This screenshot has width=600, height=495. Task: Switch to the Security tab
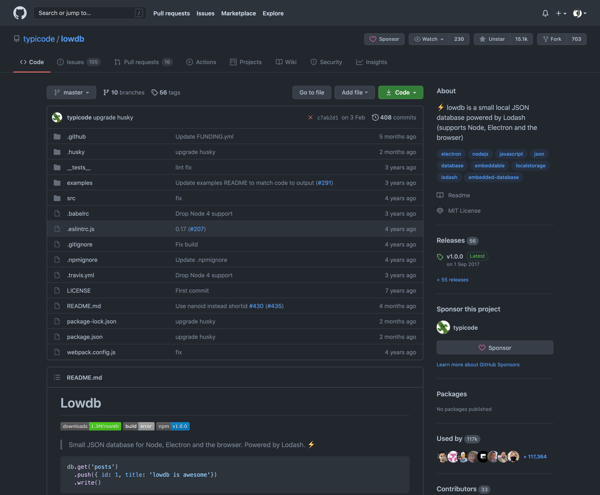(326, 62)
